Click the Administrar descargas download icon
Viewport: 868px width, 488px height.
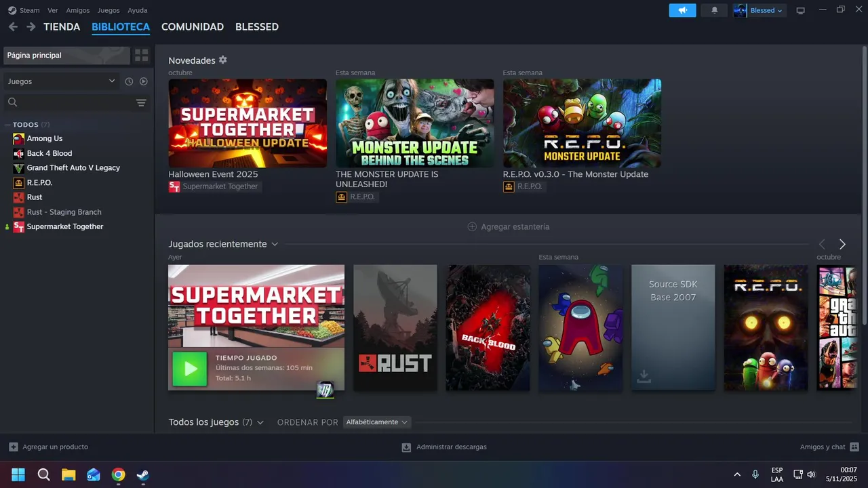pyautogui.click(x=406, y=447)
